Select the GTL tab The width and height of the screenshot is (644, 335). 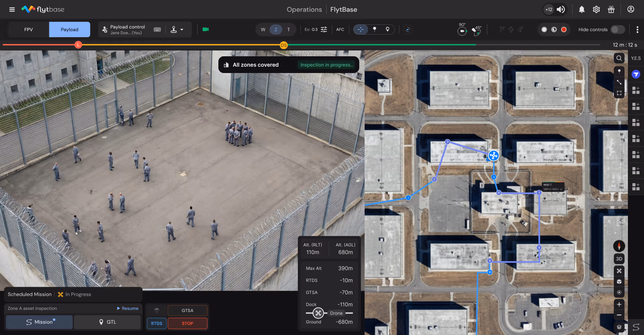click(x=107, y=322)
